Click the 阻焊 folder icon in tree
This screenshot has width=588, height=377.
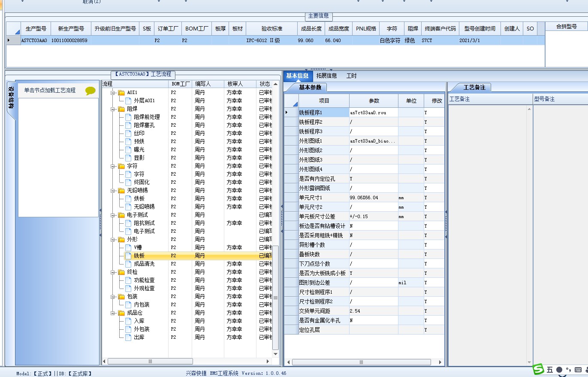[121, 109]
